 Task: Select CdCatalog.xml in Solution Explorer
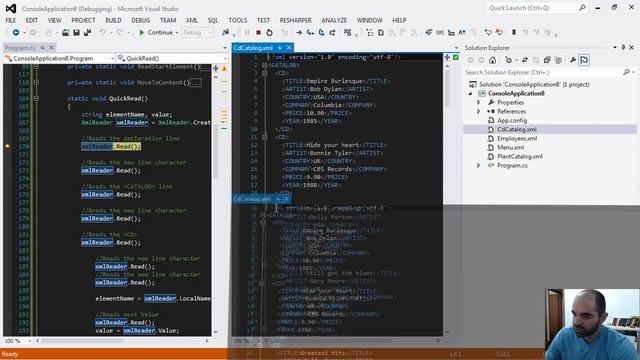pos(516,129)
